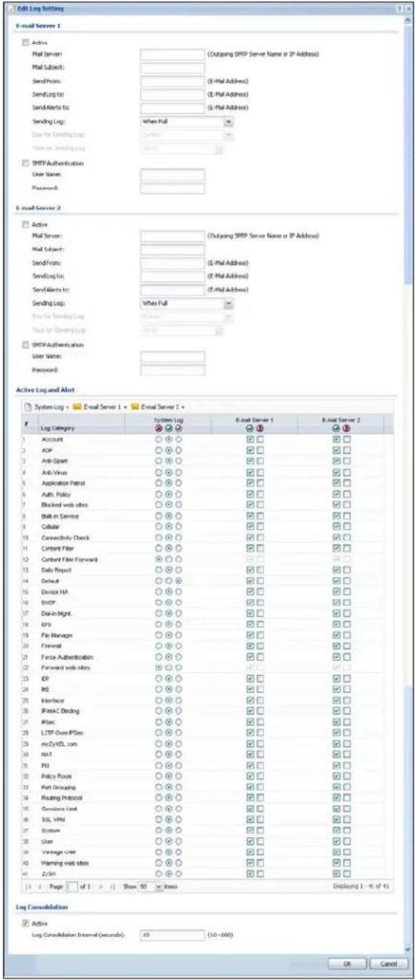Image resolution: width=415 pixels, height=980 pixels.
Task: Toggle E-mail Server 1 log checkbox for Account
Action: tap(251, 438)
